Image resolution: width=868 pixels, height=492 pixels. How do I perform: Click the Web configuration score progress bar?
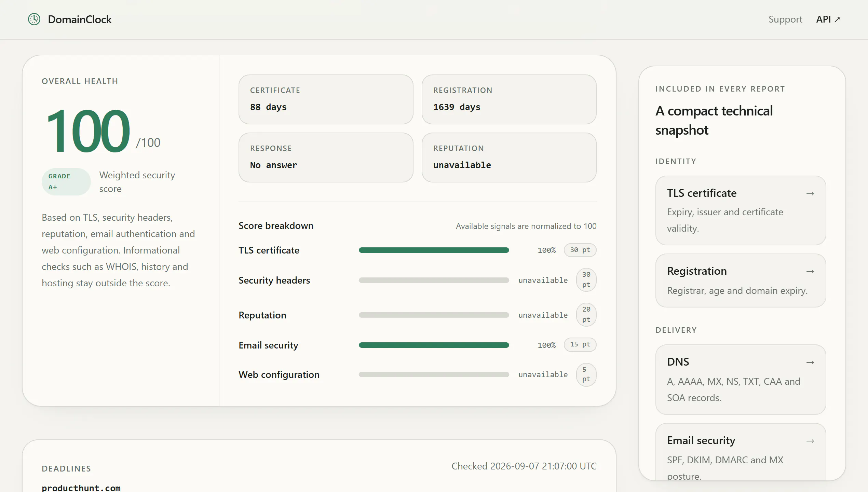point(434,374)
